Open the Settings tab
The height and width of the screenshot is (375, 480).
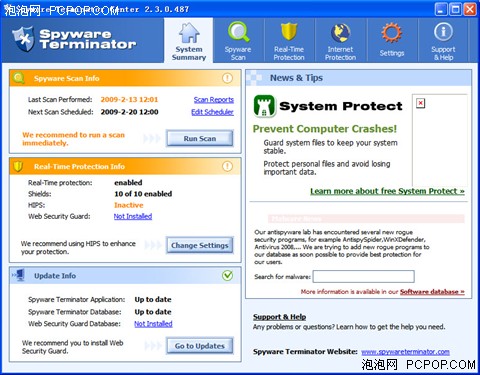[392, 41]
